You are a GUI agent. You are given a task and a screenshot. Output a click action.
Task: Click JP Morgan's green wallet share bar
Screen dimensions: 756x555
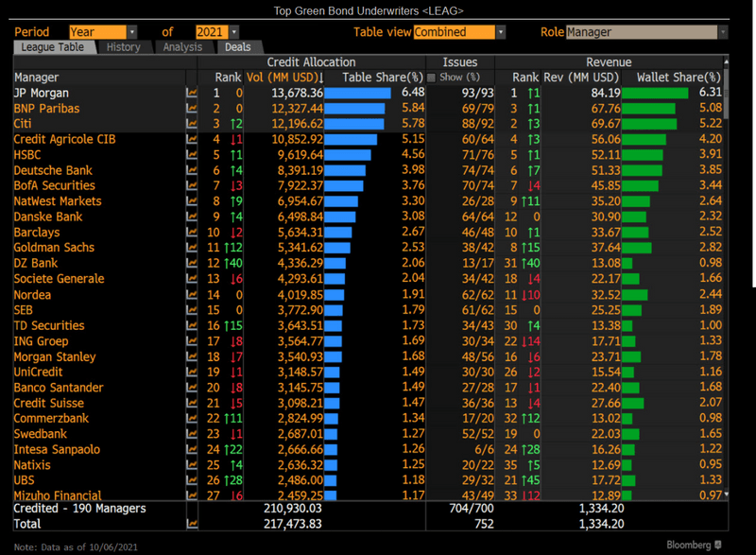coord(655,93)
